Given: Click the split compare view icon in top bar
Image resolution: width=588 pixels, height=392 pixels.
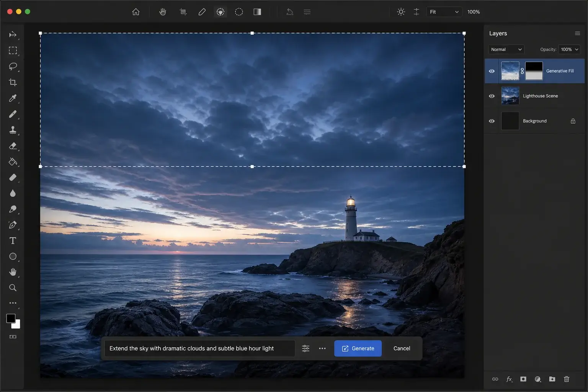Looking at the screenshot, I should click(x=257, y=12).
